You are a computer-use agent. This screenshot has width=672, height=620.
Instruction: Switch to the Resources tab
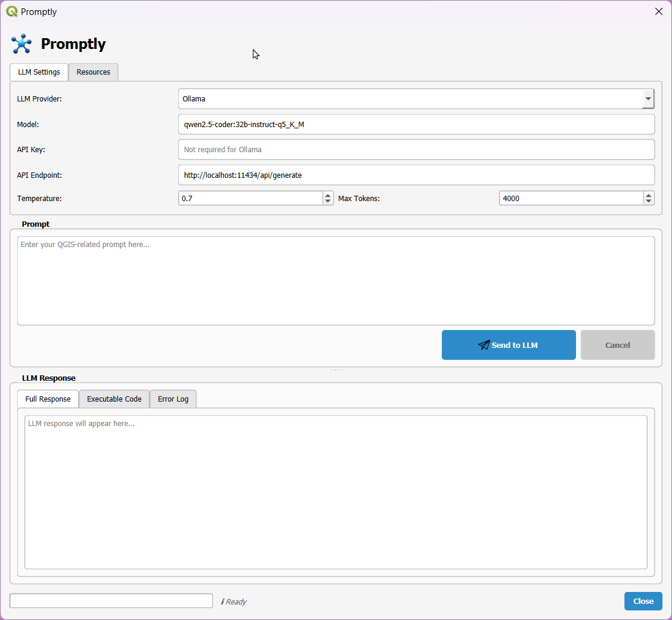pyautogui.click(x=93, y=72)
